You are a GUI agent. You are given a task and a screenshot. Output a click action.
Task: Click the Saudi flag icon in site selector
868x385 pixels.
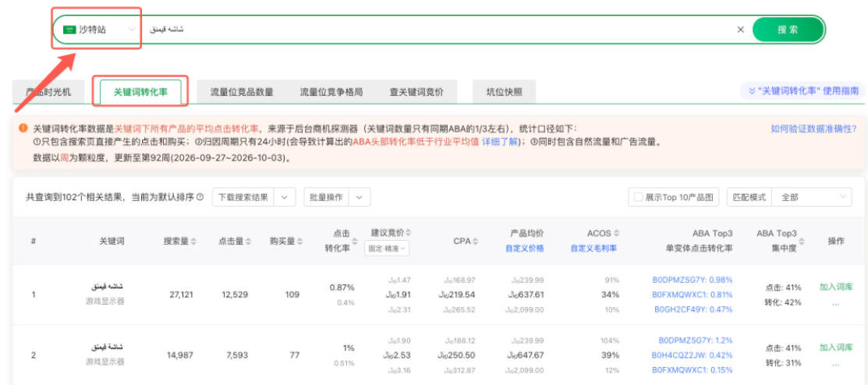pyautogui.click(x=69, y=30)
